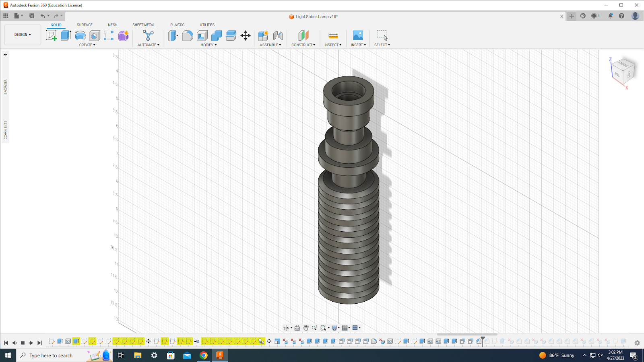Viewport: 644px width, 362px height.
Task: Expand the Inspect menu
Action: (x=333, y=45)
